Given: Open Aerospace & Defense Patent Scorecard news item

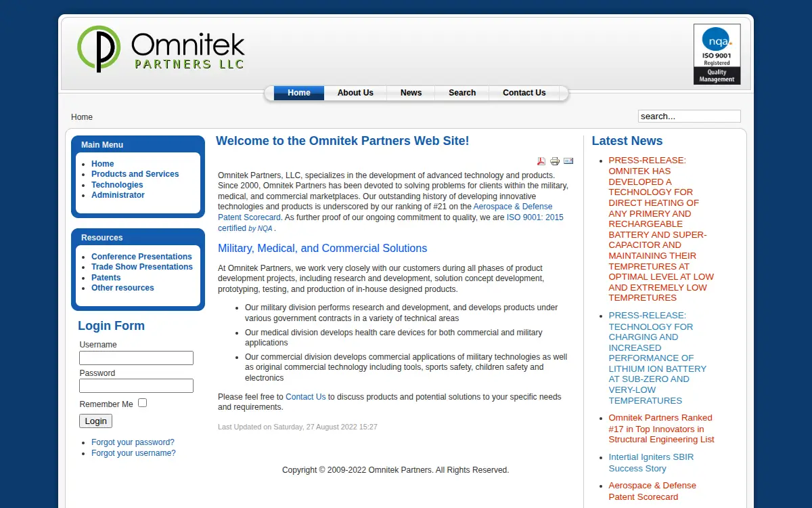Looking at the screenshot, I should tap(652, 491).
